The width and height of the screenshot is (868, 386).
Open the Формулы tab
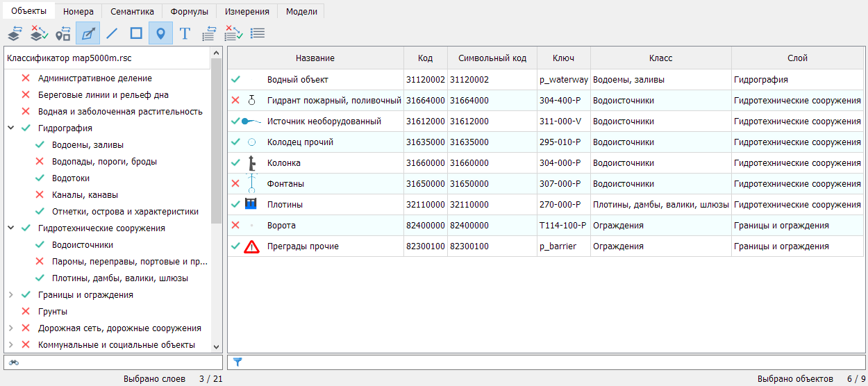(x=190, y=12)
